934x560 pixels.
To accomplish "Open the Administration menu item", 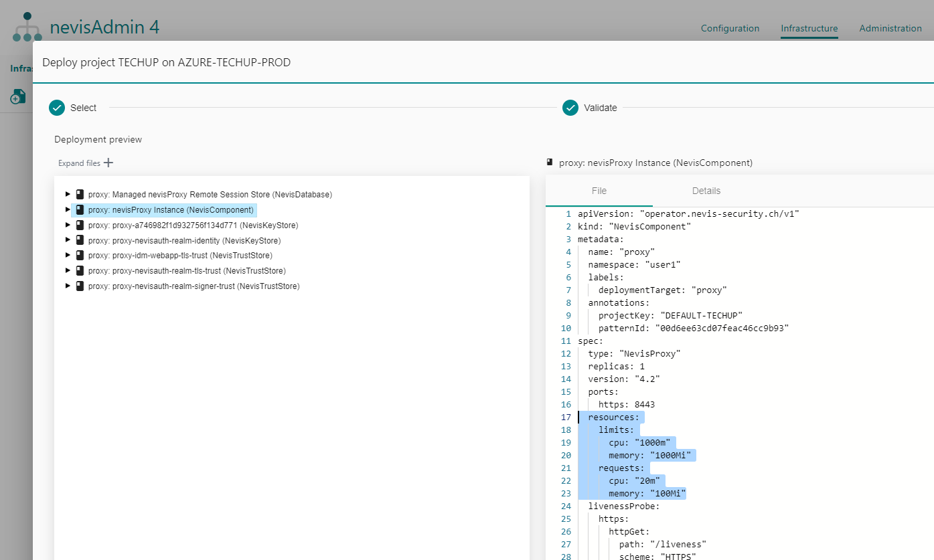I will pyautogui.click(x=890, y=28).
